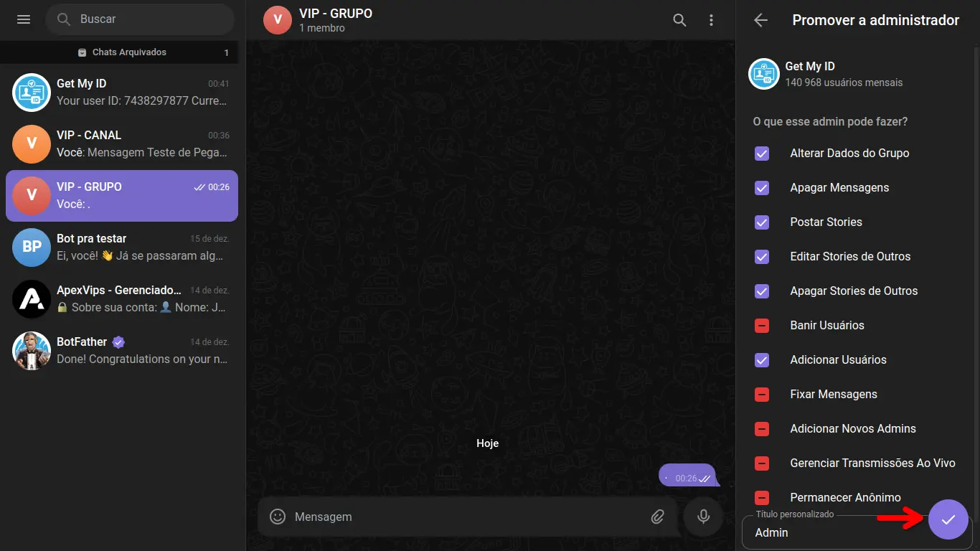Open the hamburger main menu

click(x=24, y=19)
